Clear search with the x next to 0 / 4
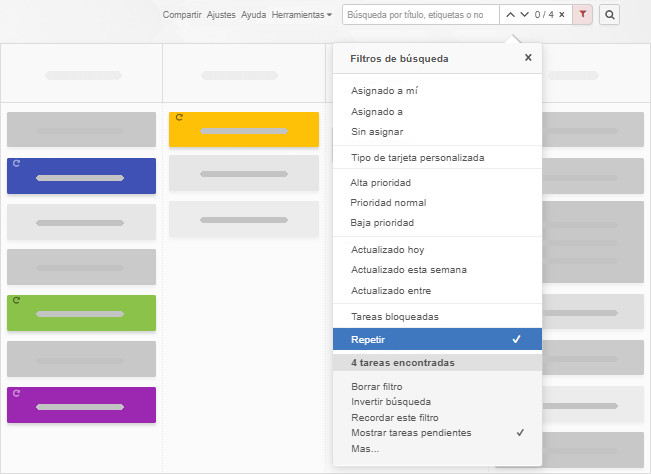651x474 pixels. [562, 15]
